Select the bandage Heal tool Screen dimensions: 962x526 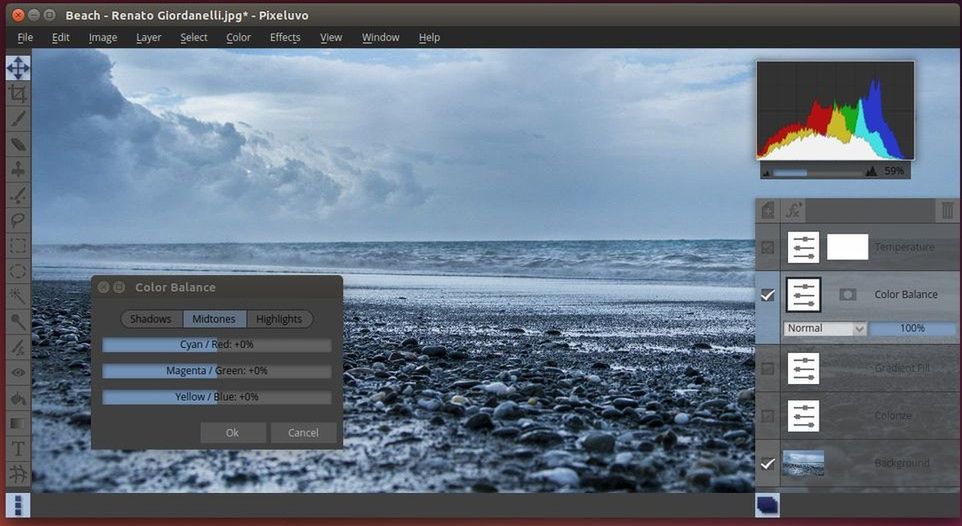pyautogui.click(x=18, y=144)
